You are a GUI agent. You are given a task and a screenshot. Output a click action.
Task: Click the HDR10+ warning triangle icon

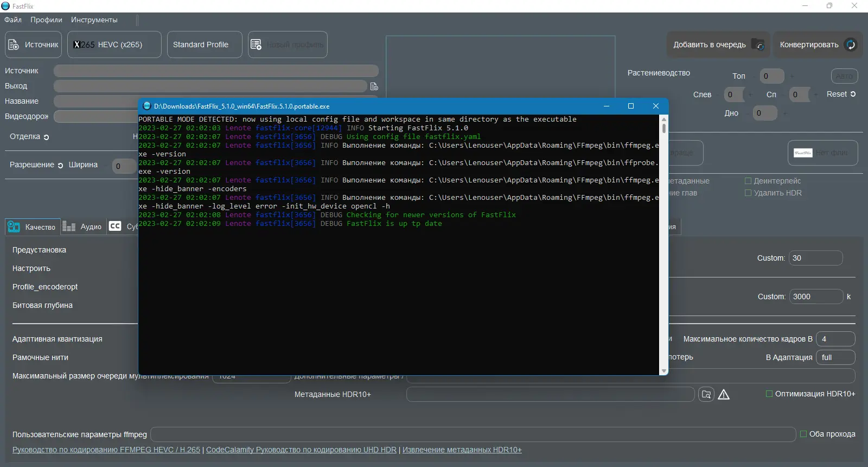724,395
